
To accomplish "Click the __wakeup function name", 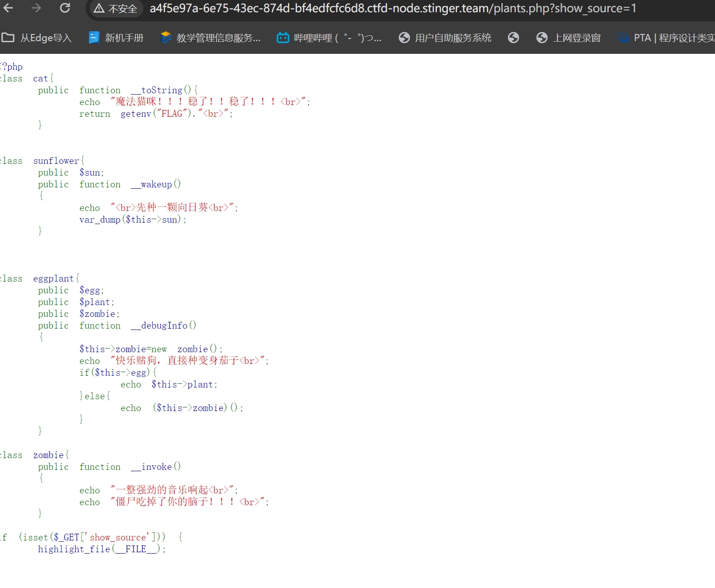I will (x=152, y=184).
